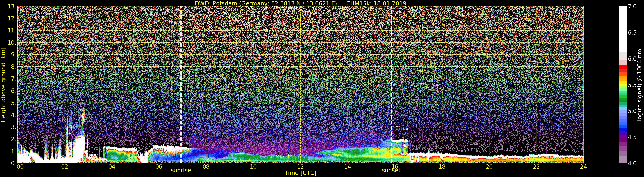This screenshot has width=644, height=177.
Task: Click the '24' time axis tick label
Action: (583, 167)
